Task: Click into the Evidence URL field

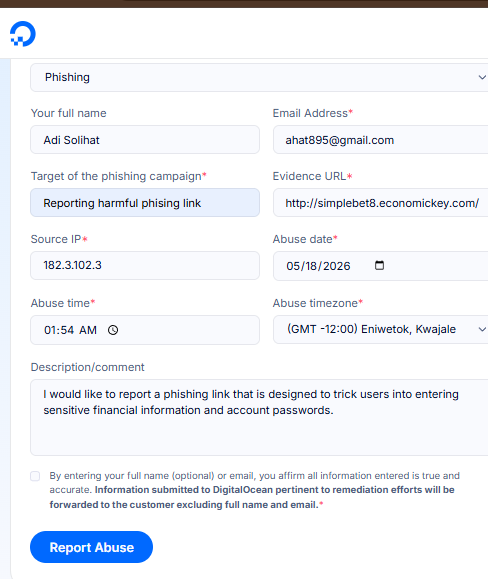Action: (x=381, y=203)
